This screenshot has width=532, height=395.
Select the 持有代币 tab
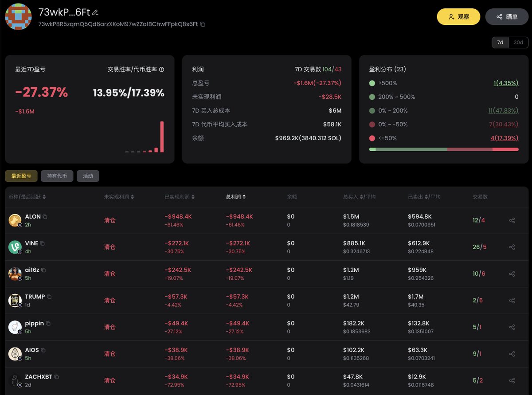57,176
